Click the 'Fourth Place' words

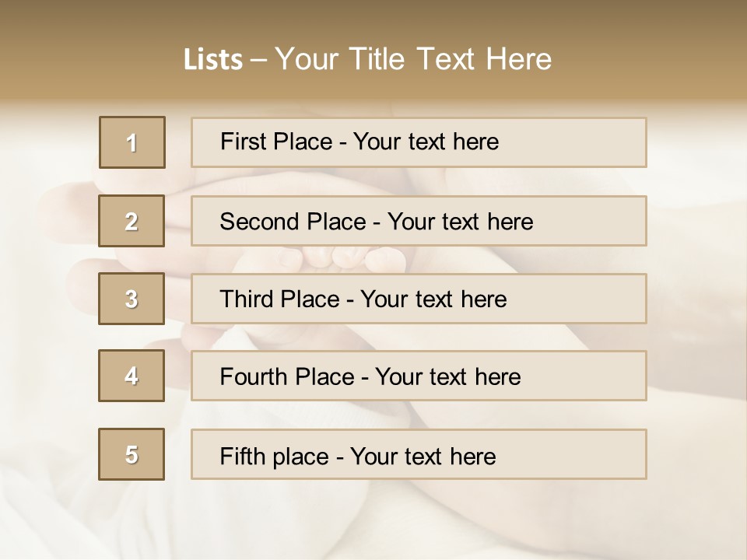288,377
